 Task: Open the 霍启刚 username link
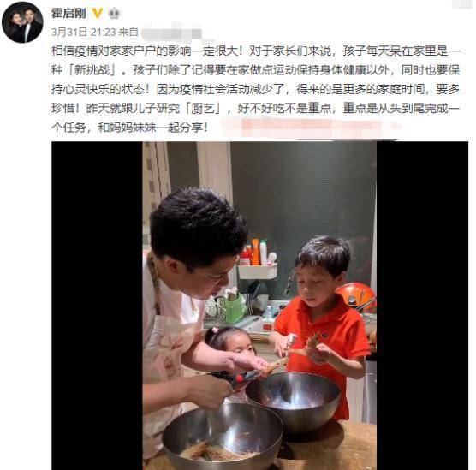(68, 13)
